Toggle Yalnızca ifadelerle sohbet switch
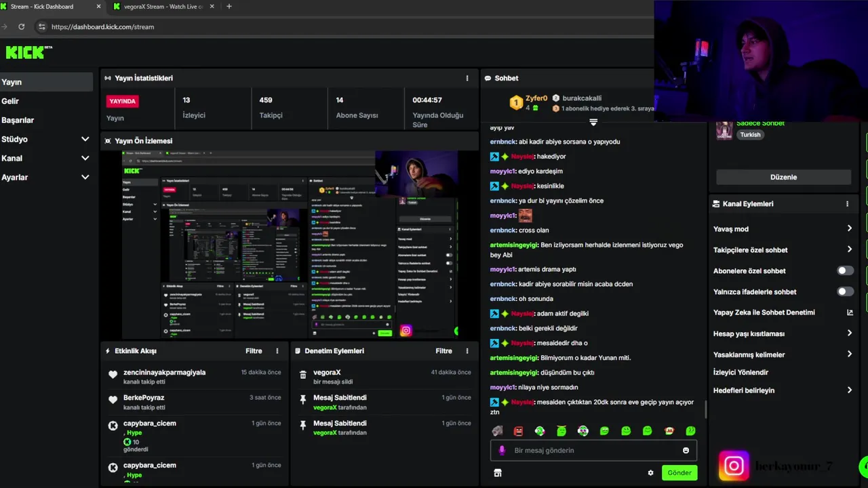 click(x=845, y=291)
